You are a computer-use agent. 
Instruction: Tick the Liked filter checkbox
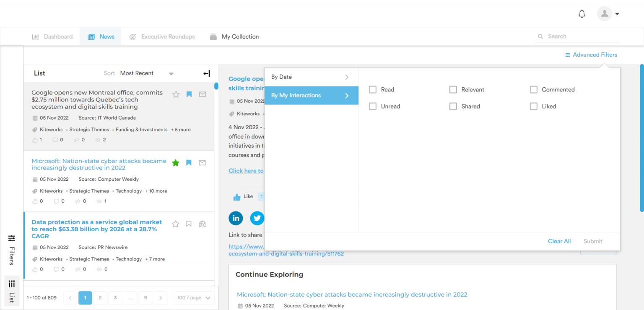(x=533, y=106)
